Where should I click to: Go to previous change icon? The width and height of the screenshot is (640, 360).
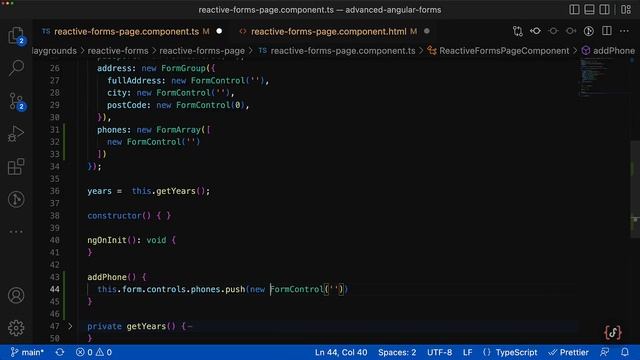[x=553, y=31]
